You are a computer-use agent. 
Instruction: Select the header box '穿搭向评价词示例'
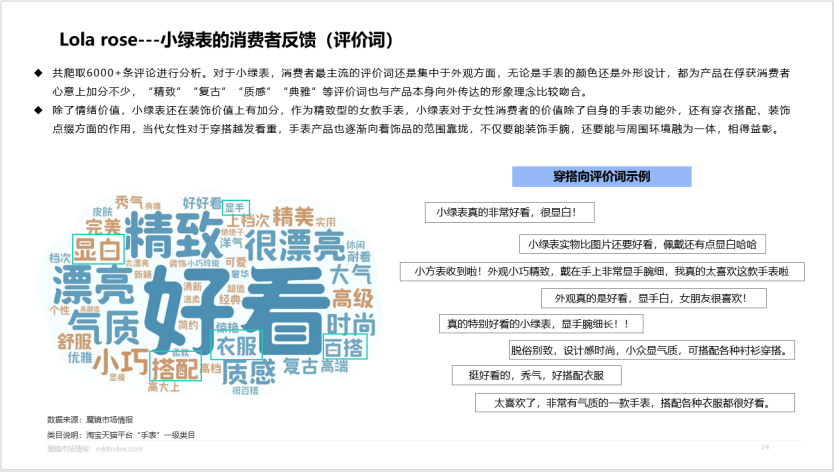[602, 177]
